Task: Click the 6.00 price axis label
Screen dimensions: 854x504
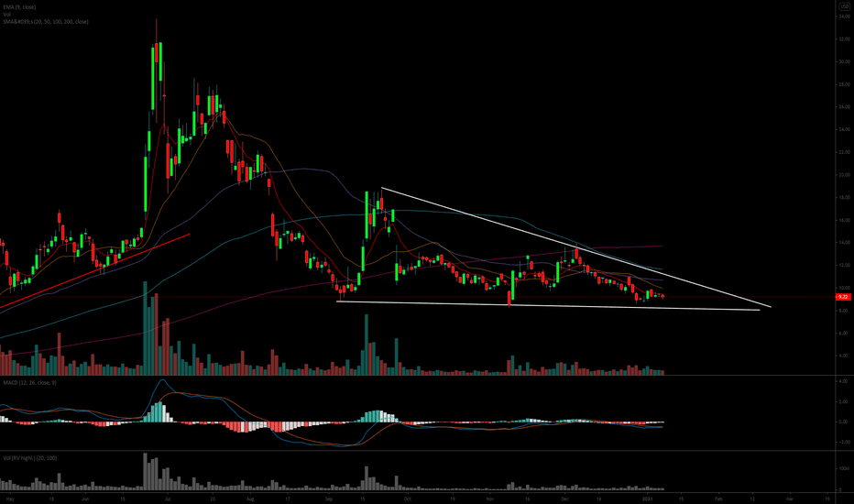Action: pyautogui.click(x=844, y=333)
